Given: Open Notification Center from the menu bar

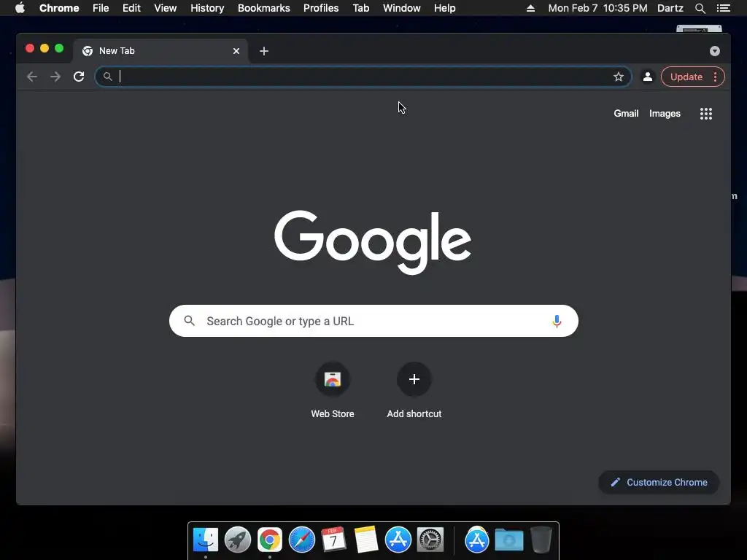Looking at the screenshot, I should click(723, 8).
